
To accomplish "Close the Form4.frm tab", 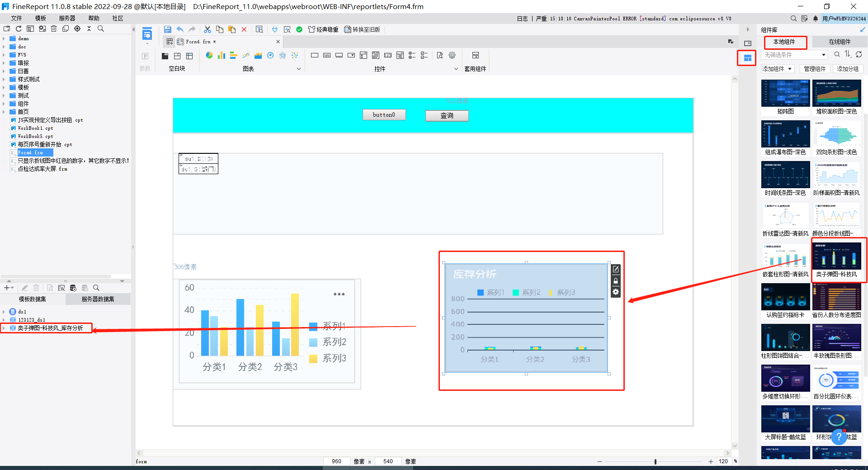I will tap(278, 42).
